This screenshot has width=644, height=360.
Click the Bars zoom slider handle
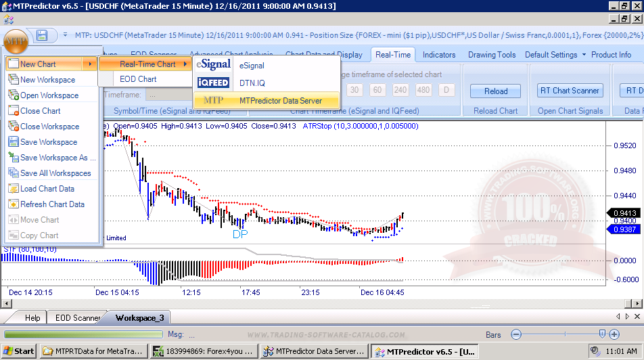coord(602,334)
